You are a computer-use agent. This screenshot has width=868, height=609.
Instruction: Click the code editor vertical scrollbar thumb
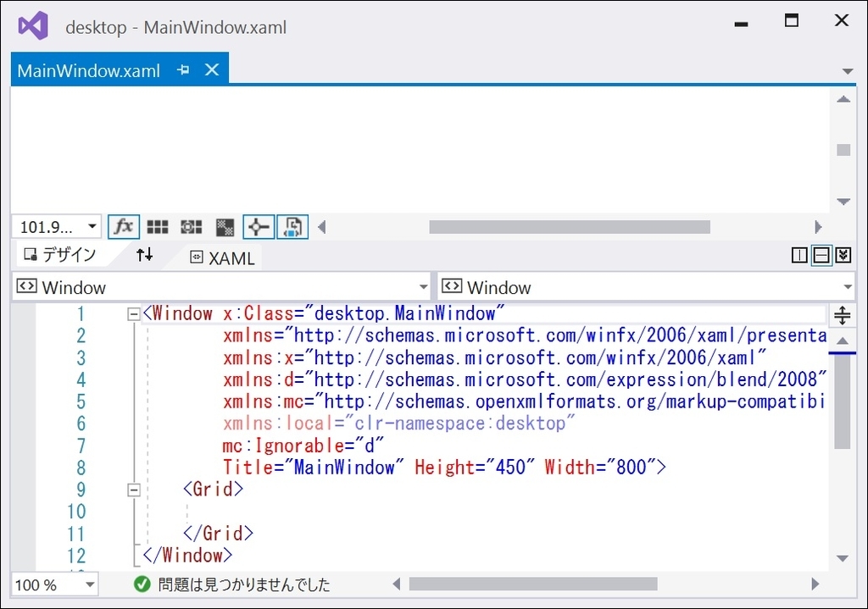tap(843, 401)
